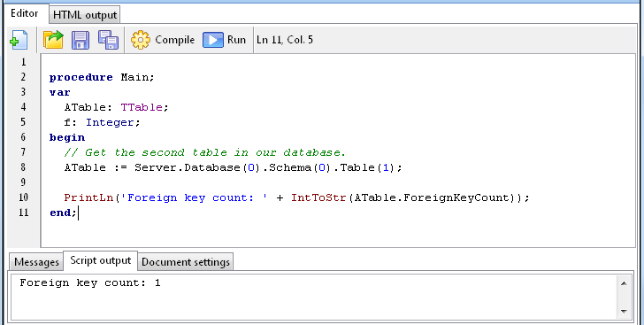Click the Save All double-disk icon
644x325 pixels.
(x=108, y=40)
